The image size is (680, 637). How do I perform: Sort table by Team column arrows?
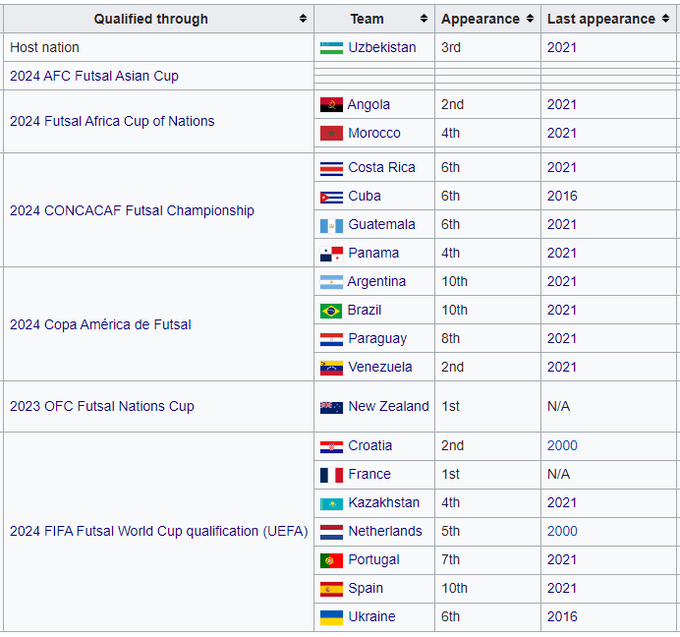click(422, 19)
